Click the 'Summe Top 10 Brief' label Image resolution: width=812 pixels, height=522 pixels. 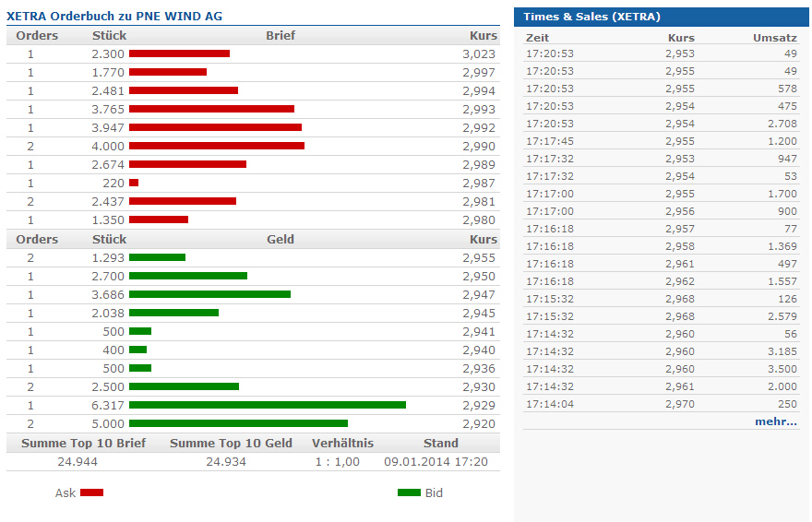83,443
